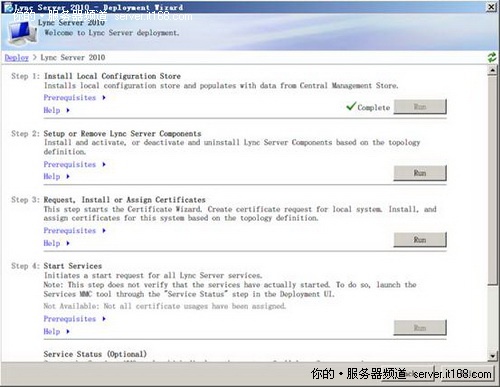
Task: Open Prerequisites link under Step 3
Action: tap(70, 230)
